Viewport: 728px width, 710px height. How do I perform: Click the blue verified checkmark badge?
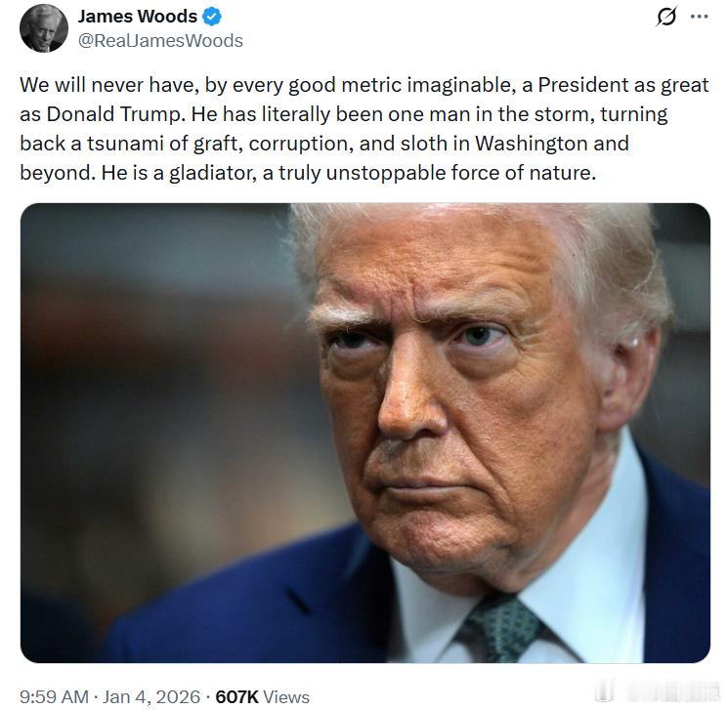[x=211, y=17]
